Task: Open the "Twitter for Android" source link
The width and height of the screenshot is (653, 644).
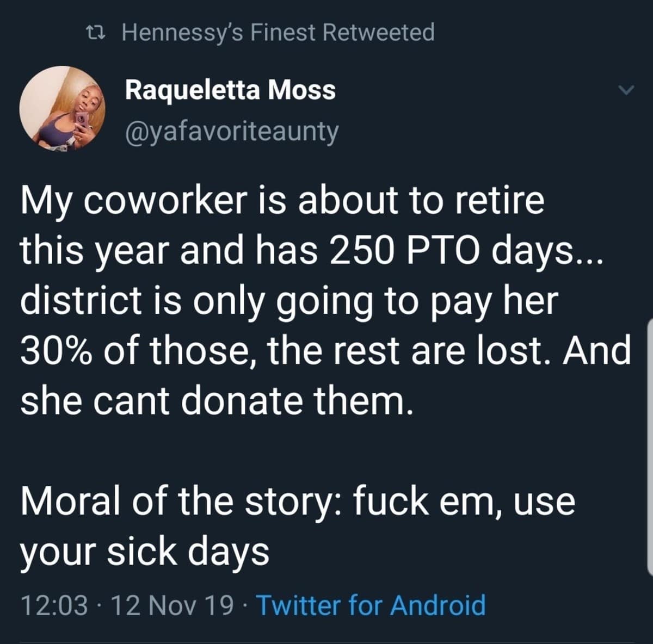Action: point(371,605)
